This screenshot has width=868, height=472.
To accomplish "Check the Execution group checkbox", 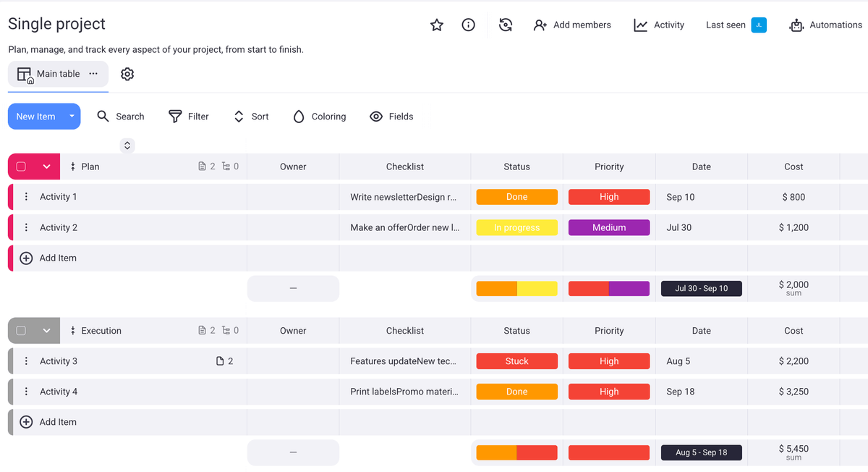I will pos(21,331).
